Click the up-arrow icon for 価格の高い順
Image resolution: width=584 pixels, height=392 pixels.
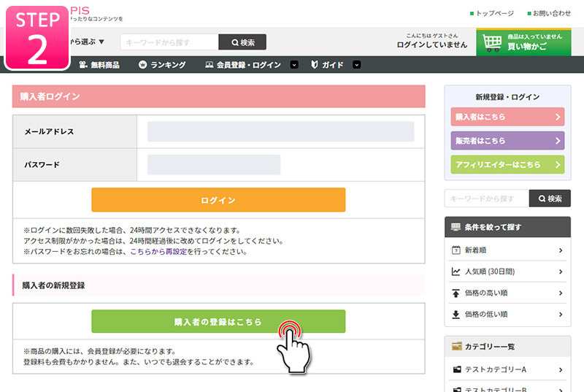point(456,293)
